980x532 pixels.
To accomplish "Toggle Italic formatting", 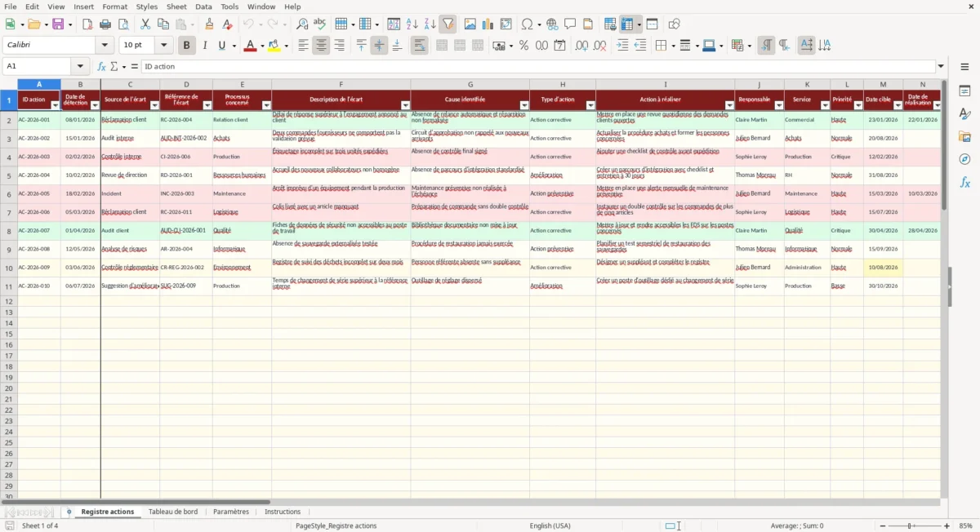I will (205, 46).
